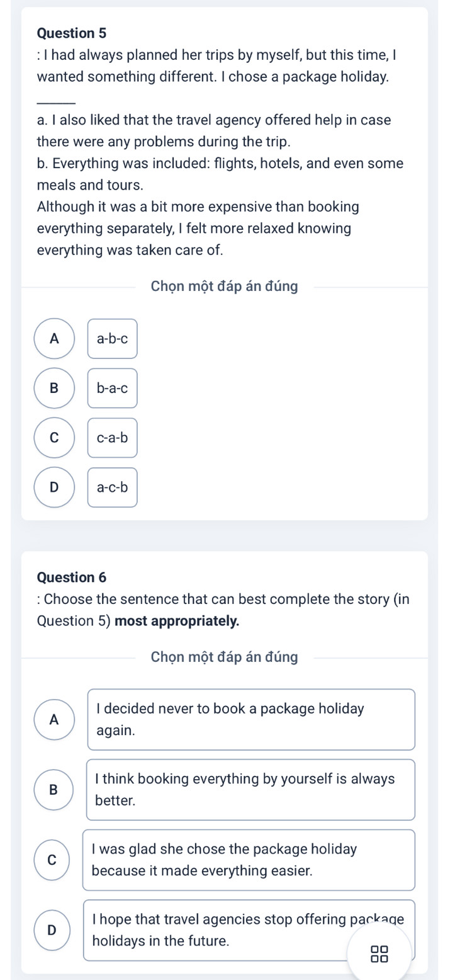Select radio option B in Question 6
This screenshot has height=980, width=450.
(53, 790)
